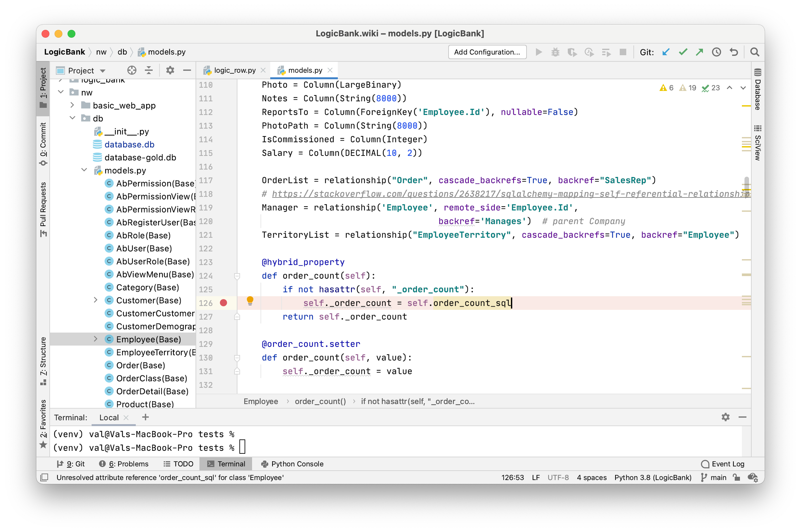
Task: Collapse the db folder in tree
Action: pos(72,118)
